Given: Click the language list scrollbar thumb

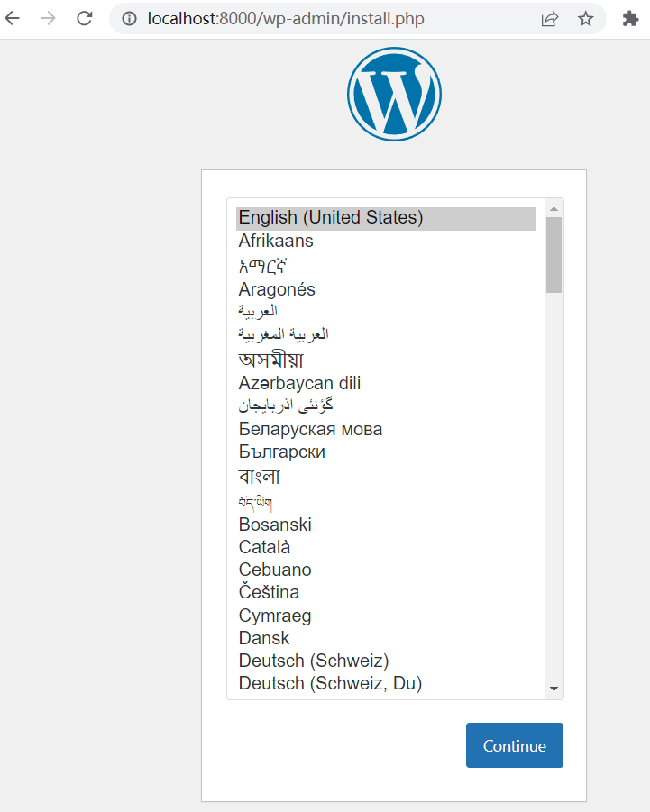Looking at the screenshot, I should (554, 254).
